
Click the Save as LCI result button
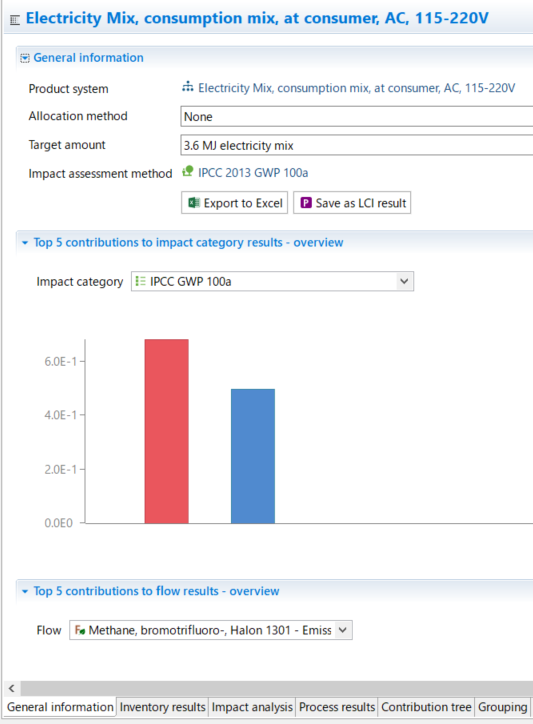[x=352, y=203]
